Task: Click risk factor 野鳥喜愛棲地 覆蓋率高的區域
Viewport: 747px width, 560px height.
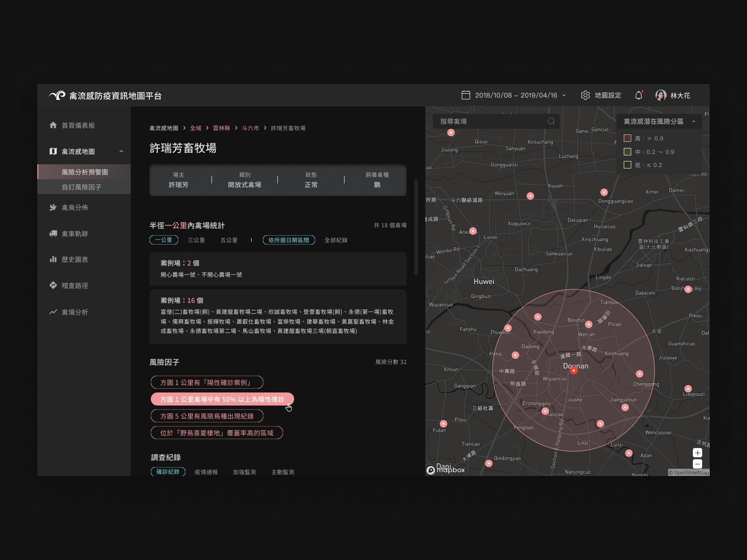Action: [217, 433]
